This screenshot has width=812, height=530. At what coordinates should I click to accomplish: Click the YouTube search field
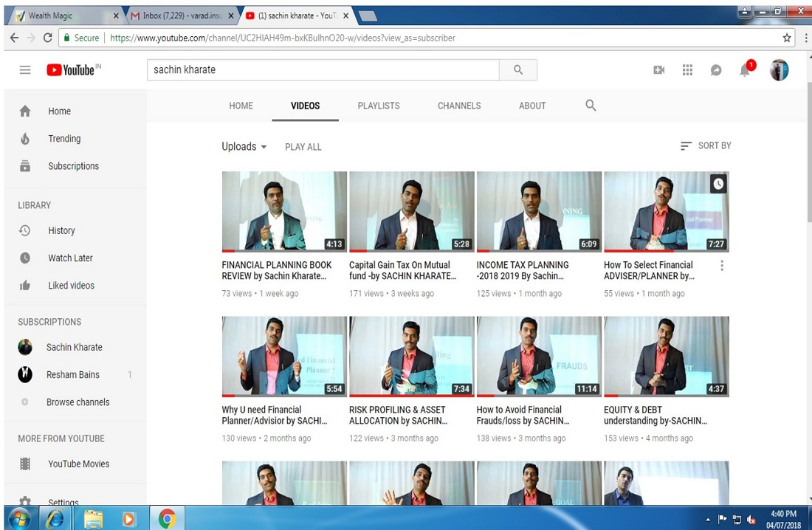coord(323,70)
